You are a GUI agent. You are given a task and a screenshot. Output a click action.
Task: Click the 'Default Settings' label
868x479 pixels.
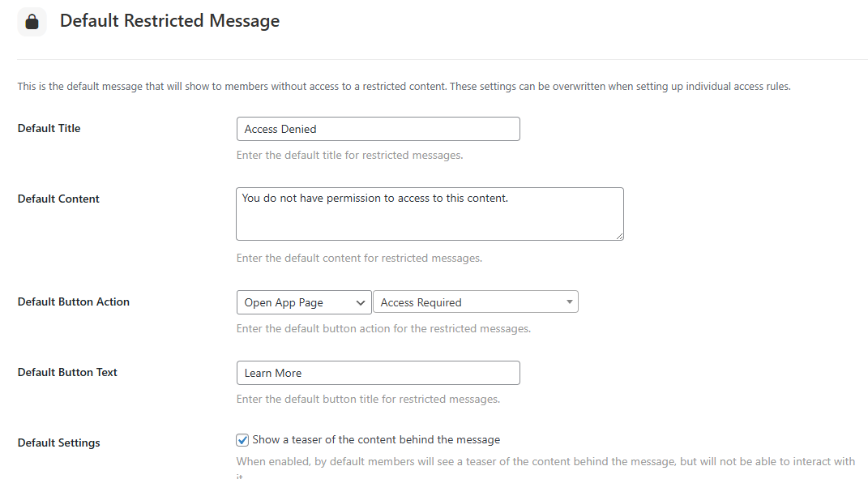click(58, 443)
